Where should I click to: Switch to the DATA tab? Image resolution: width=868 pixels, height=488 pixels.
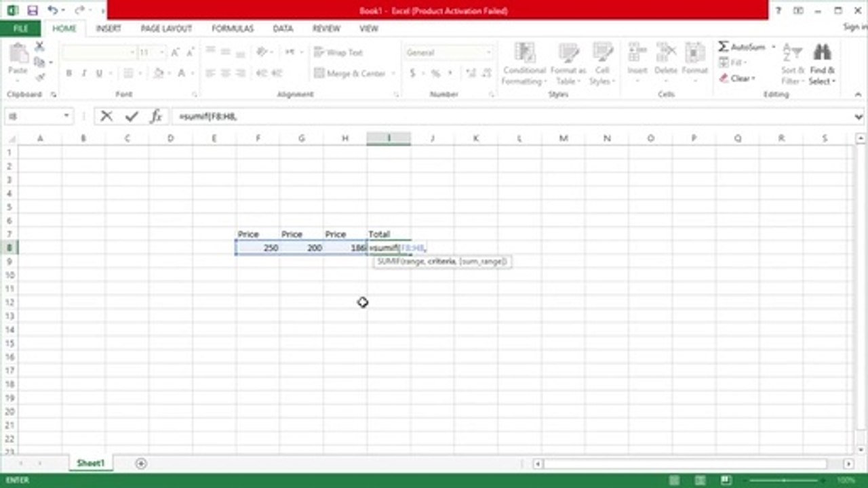(x=283, y=28)
